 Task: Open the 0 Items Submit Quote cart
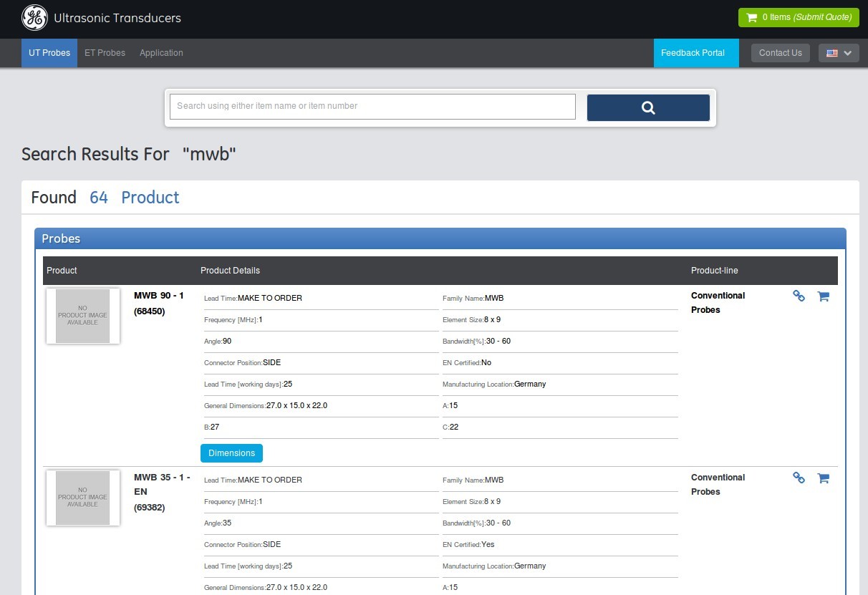tap(799, 17)
